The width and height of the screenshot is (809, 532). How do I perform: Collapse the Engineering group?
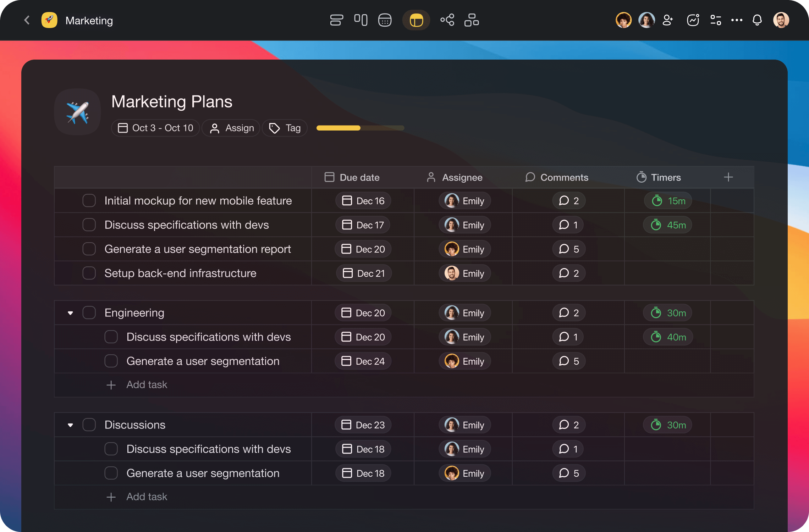point(70,313)
